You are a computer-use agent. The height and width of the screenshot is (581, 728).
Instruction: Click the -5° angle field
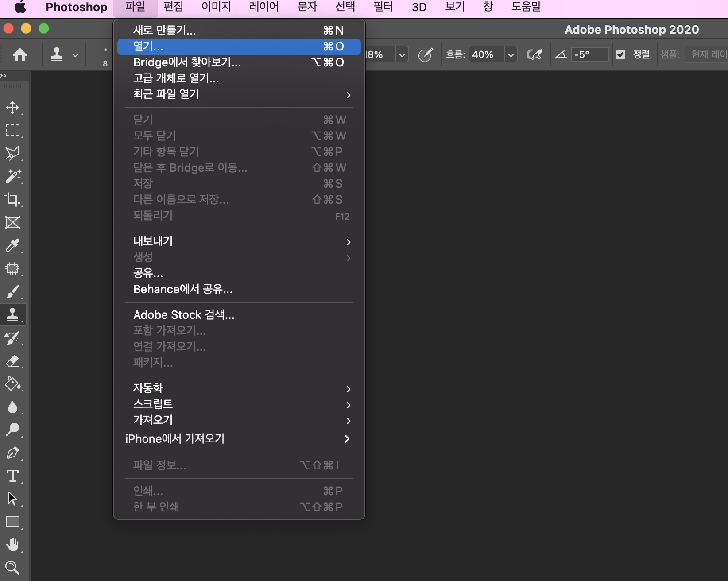(590, 55)
